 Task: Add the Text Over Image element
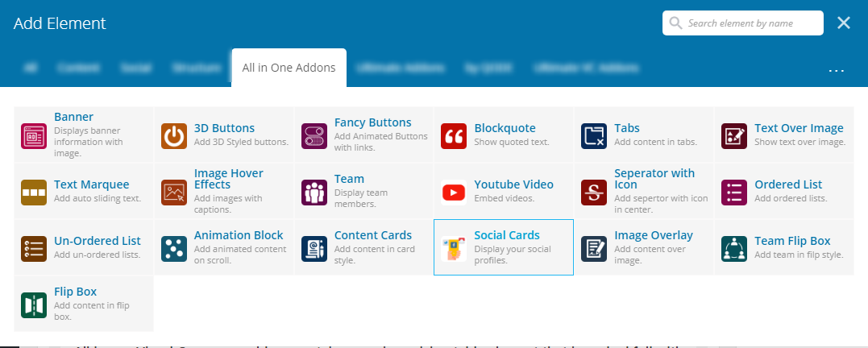coord(784,135)
